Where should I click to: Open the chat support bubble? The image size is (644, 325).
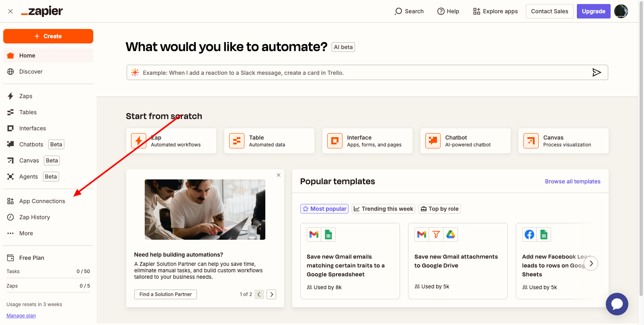pyautogui.click(x=617, y=304)
